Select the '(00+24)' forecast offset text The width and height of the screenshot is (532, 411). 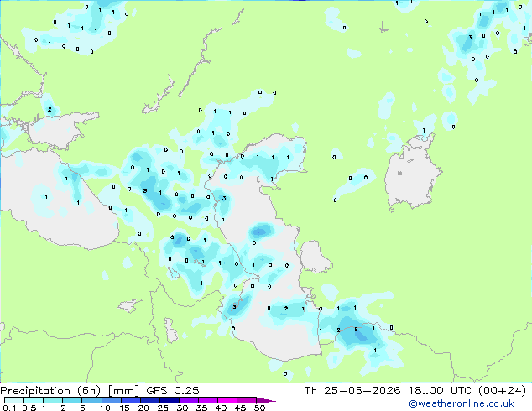(x=502, y=391)
